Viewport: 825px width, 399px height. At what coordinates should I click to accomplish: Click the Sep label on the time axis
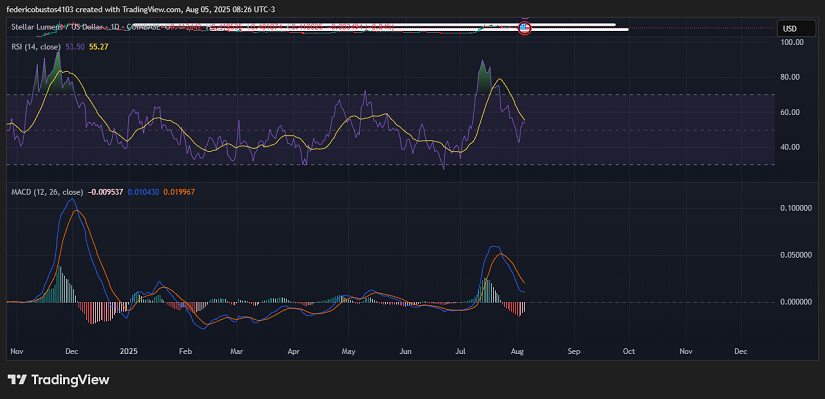(x=574, y=351)
